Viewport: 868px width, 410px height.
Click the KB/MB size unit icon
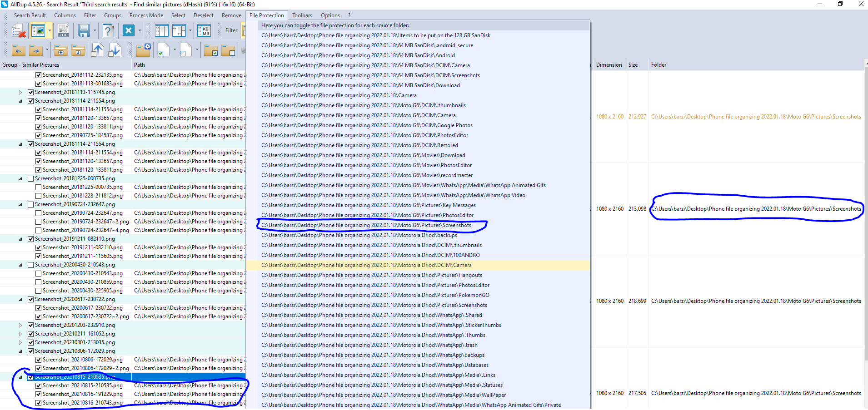click(204, 31)
